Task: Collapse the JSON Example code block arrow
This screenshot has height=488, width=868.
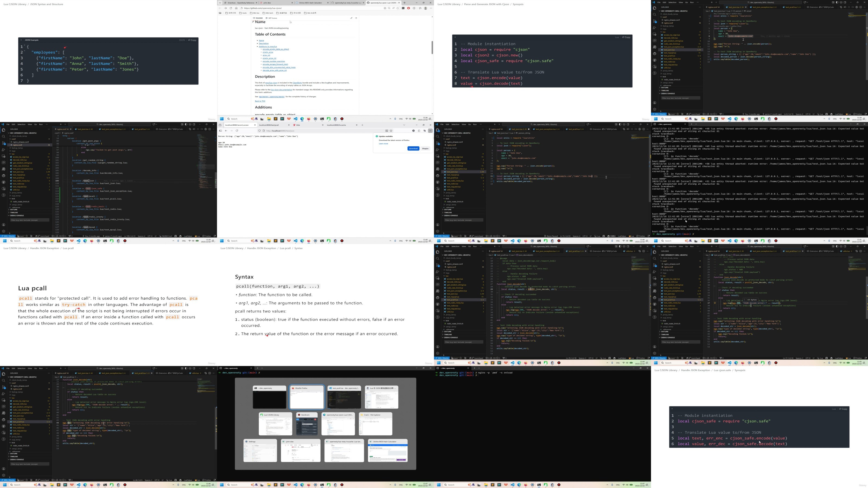Action: 21,40
